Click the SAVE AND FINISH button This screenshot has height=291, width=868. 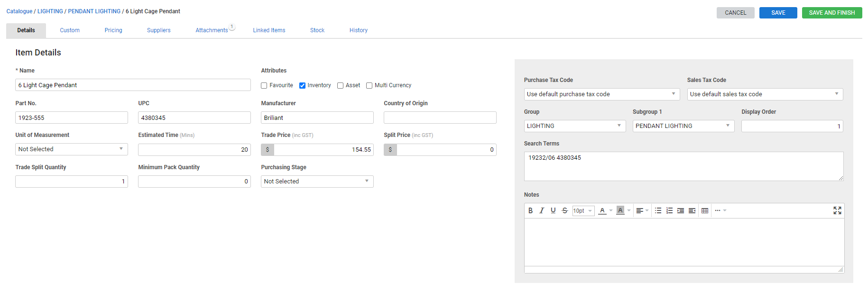coord(832,13)
